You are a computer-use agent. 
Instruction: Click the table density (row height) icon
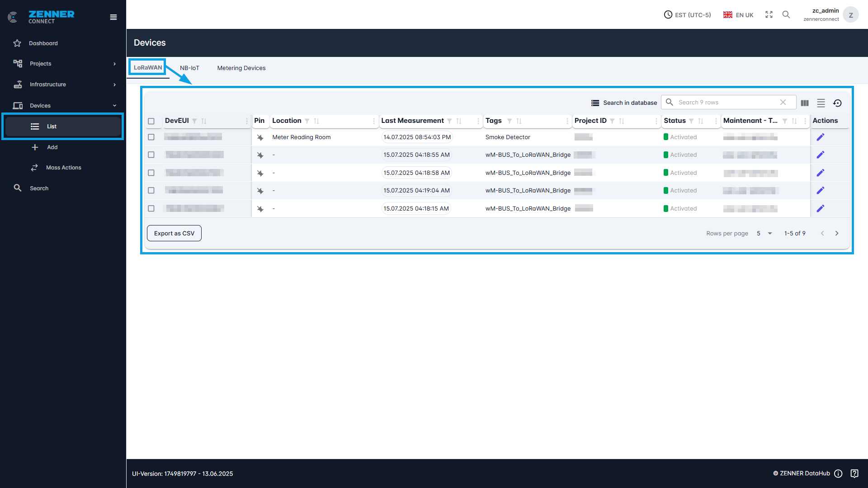(821, 103)
